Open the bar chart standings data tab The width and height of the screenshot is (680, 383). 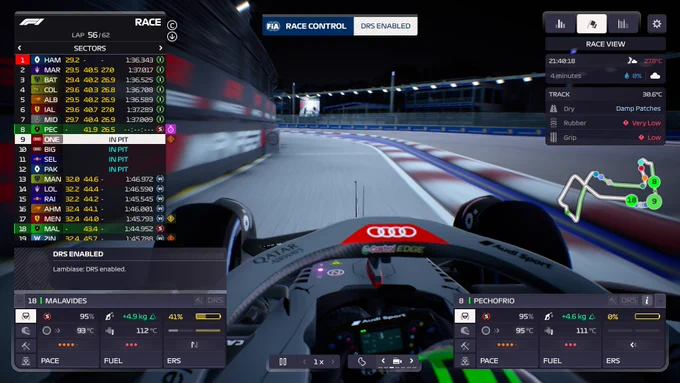(x=560, y=24)
